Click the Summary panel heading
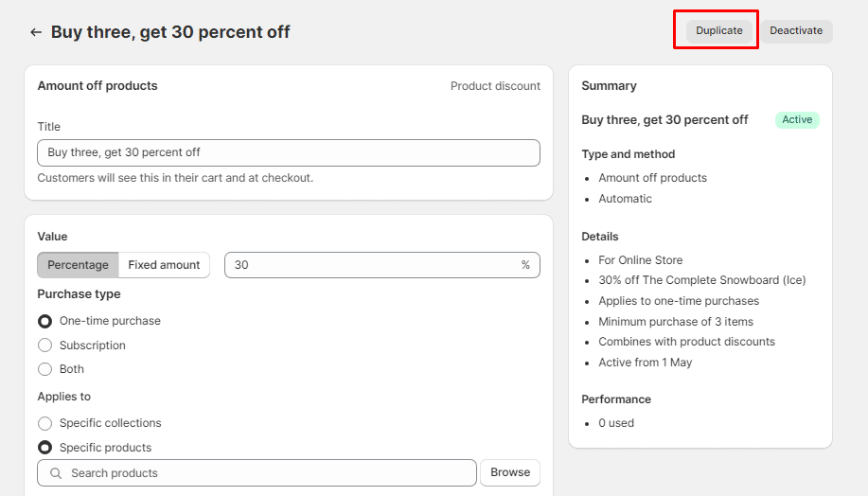The image size is (868, 496). pos(609,86)
